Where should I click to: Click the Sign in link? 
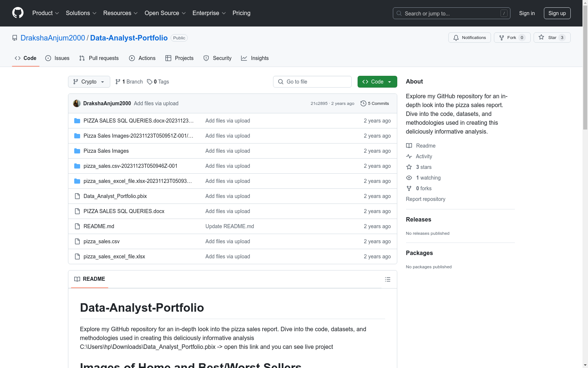point(527,13)
